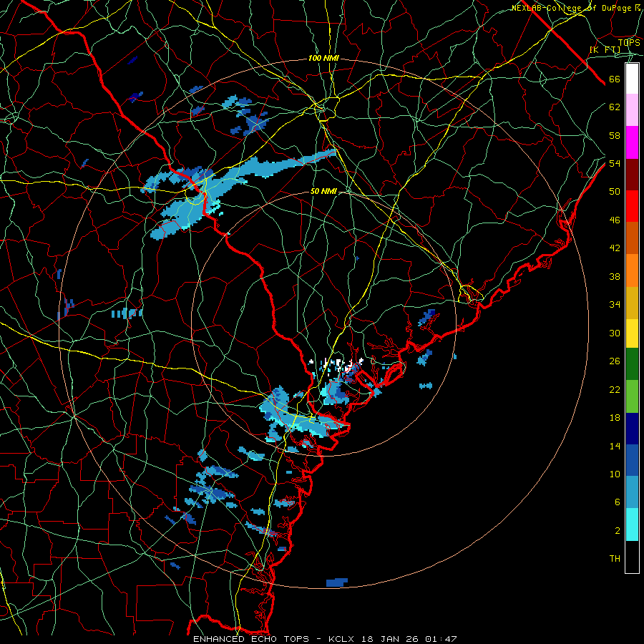644x644 pixels.
Task: Click the 46 legend value label
Action: 615,220
